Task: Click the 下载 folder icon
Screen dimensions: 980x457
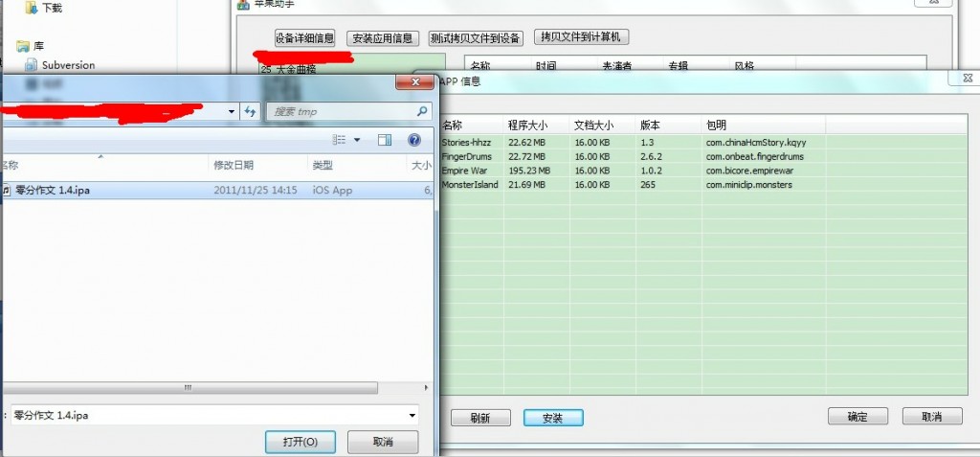Action: [x=32, y=8]
